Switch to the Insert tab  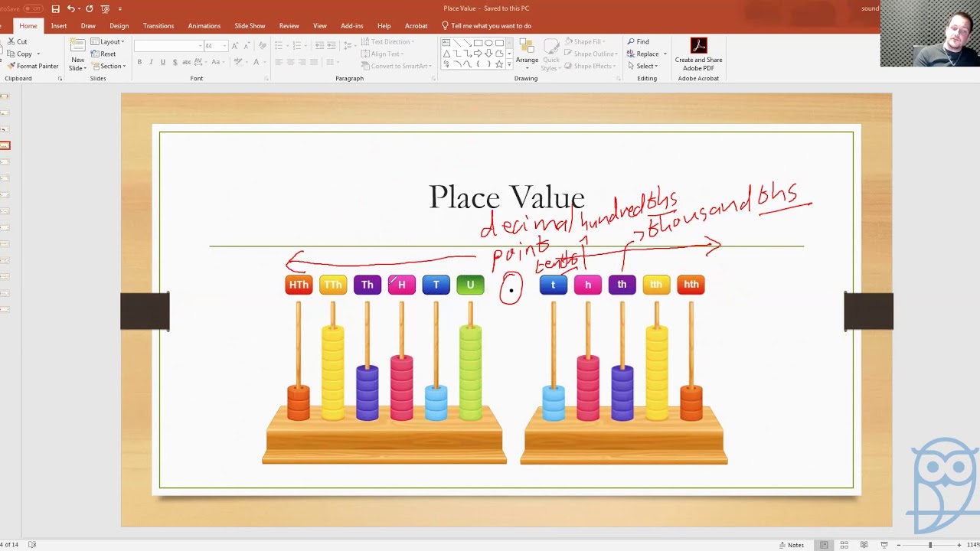[x=59, y=25]
